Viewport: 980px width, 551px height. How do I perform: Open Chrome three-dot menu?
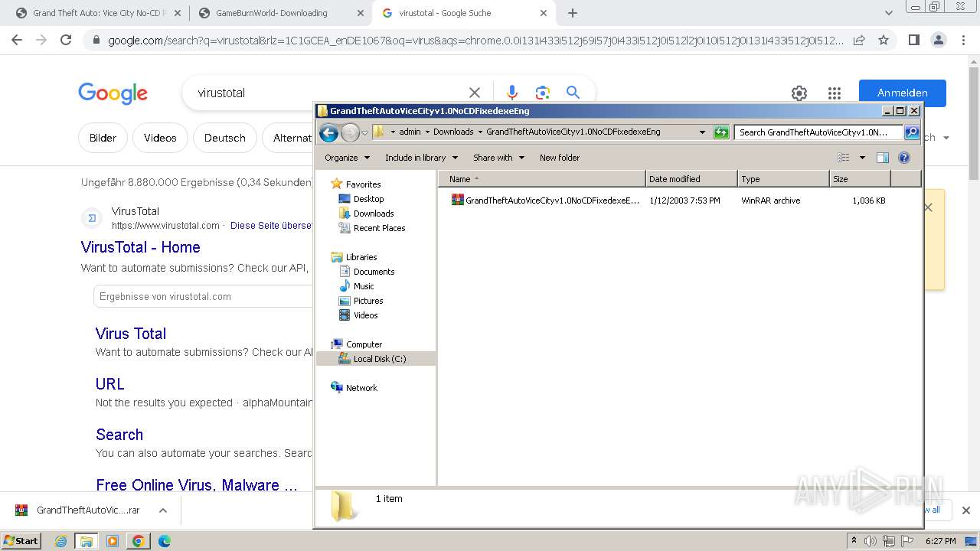point(963,40)
